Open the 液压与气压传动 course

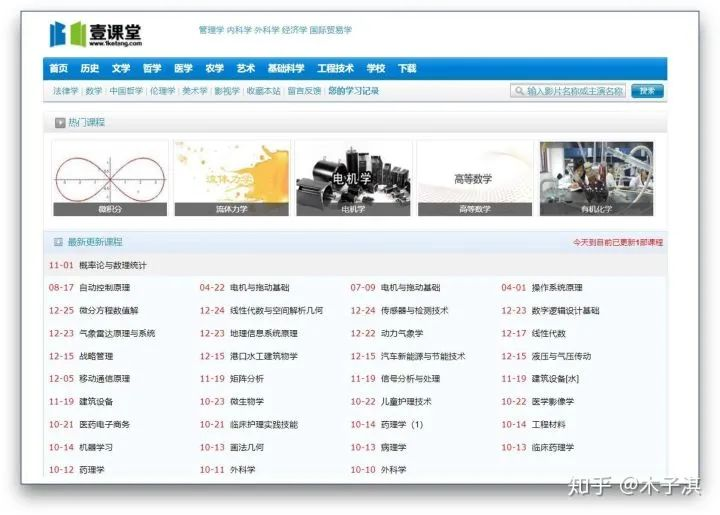(x=561, y=356)
